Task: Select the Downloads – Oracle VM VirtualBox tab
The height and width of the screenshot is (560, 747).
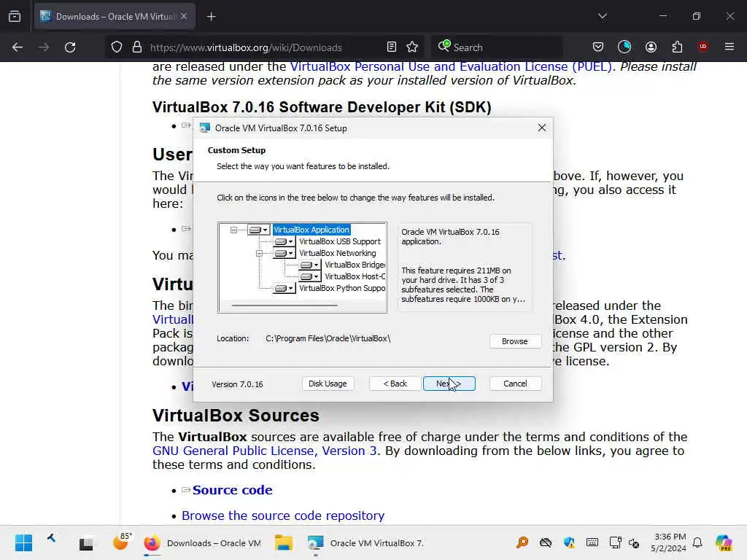Action: 115,17
